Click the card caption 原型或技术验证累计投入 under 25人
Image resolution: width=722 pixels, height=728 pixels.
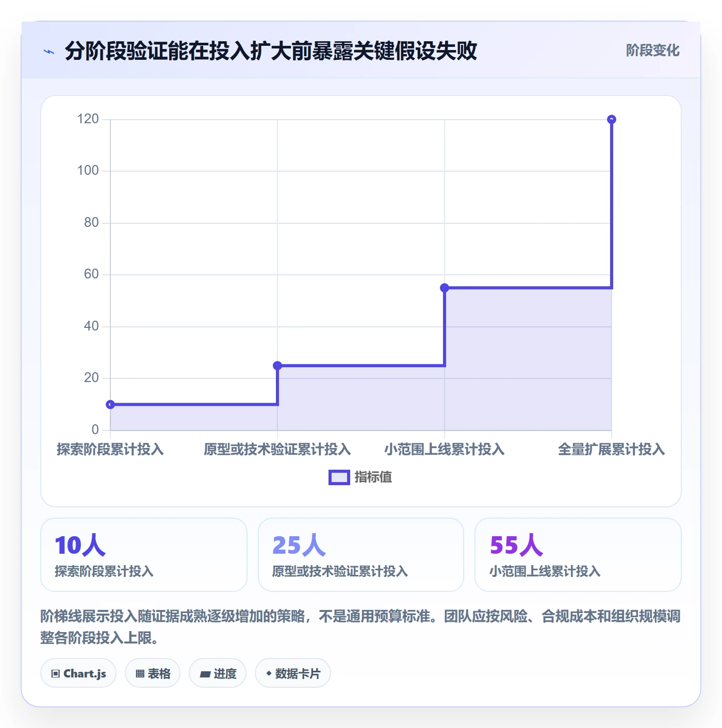340,571
